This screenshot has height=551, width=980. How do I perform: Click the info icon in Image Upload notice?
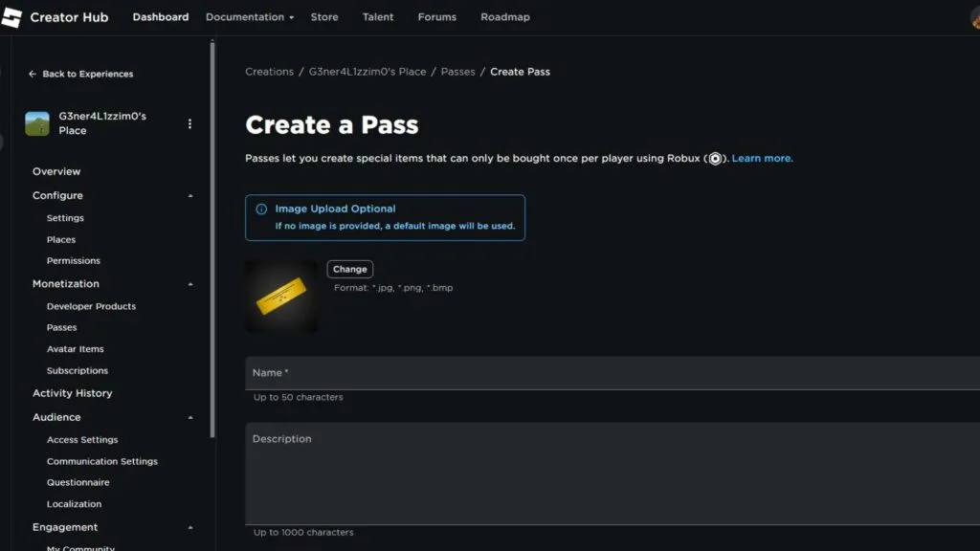(x=261, y=209)
